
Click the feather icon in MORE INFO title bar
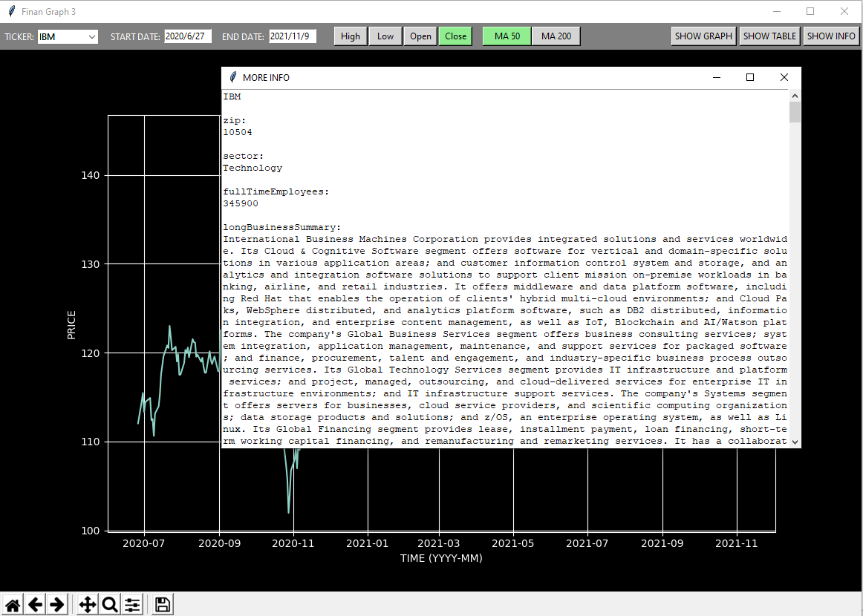click(x=233, y=77)
